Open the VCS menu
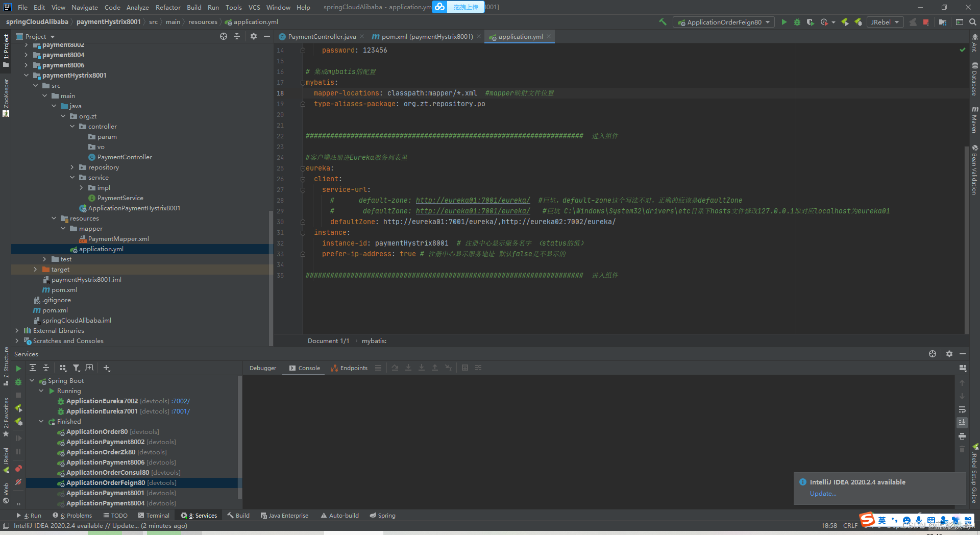The image size is (980, 535). pyautogui.click(x=254, y=7)
